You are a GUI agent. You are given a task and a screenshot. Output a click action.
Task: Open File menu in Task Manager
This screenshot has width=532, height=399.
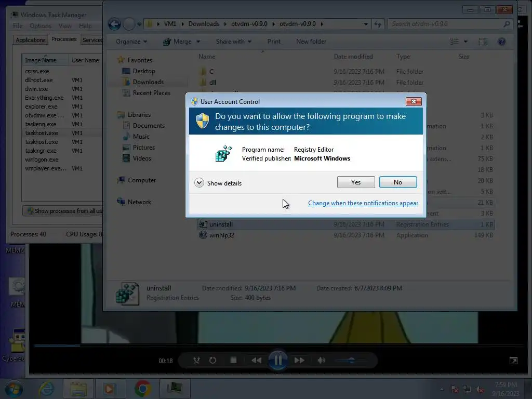(18, 26)
